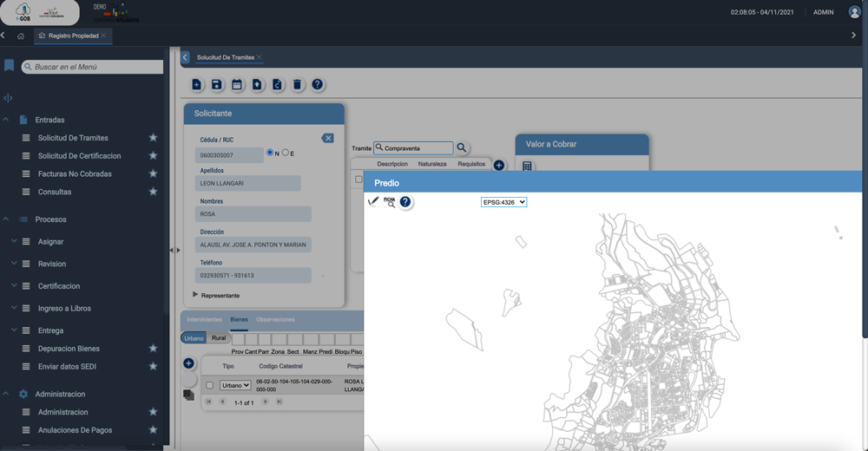Click the magnifier button next to Tramite
The width and height of the screenshot is (868, 451).
click(463, 148)
